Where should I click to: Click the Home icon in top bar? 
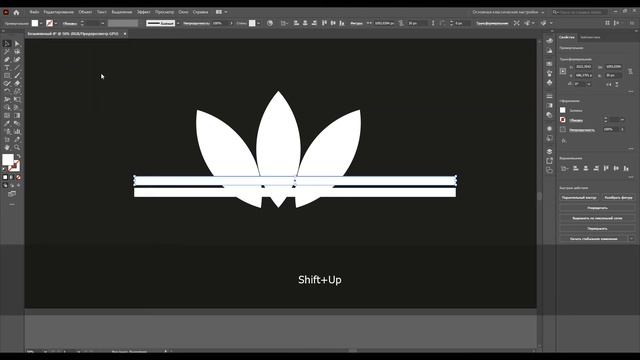click(x=16, y=12)
